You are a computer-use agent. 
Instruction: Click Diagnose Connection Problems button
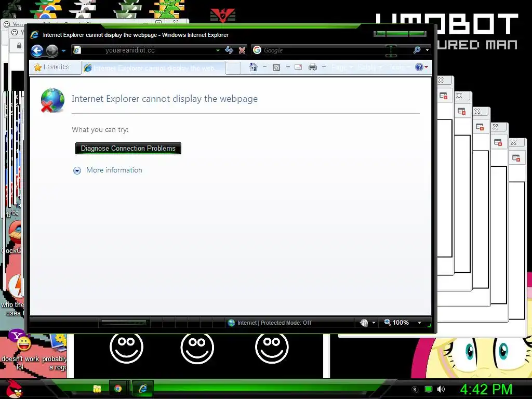coord(128,148)
